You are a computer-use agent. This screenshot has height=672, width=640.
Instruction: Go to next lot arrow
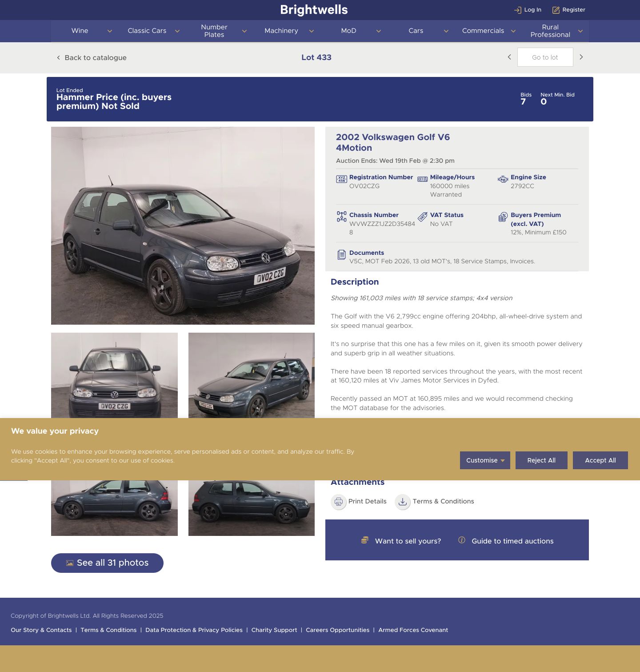click(x=581, y=57)
